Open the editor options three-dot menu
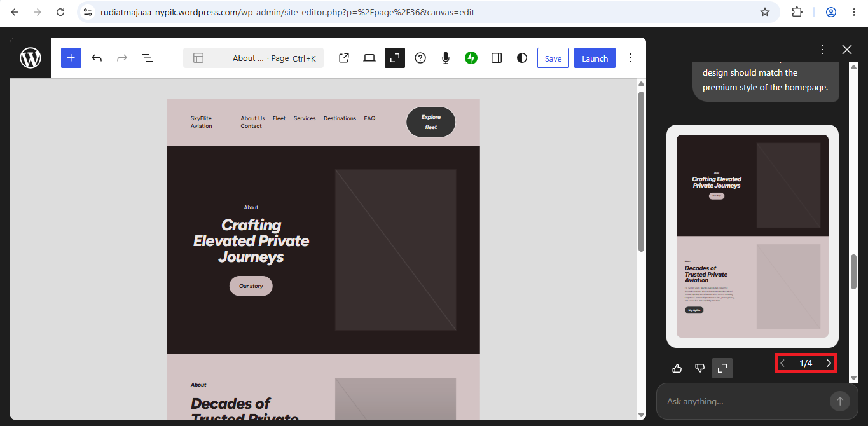 pos(631,58)
